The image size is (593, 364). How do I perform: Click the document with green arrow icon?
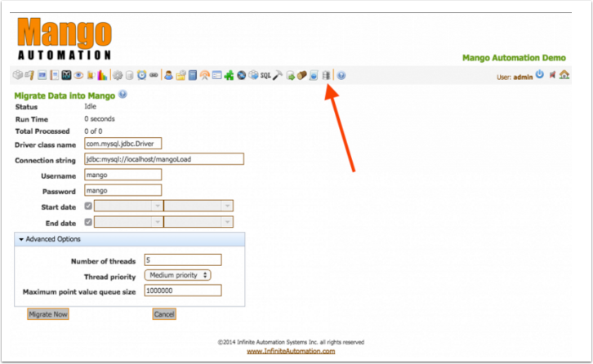pyautogui.click(x=291, y=75)
